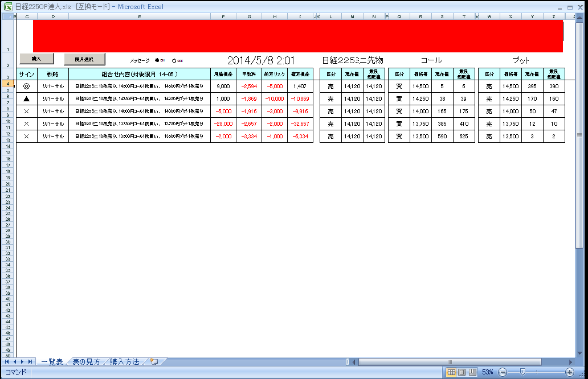The image size is (588, 379).
Task: Click the 組合せ内容 header cell
Action: 140,74
